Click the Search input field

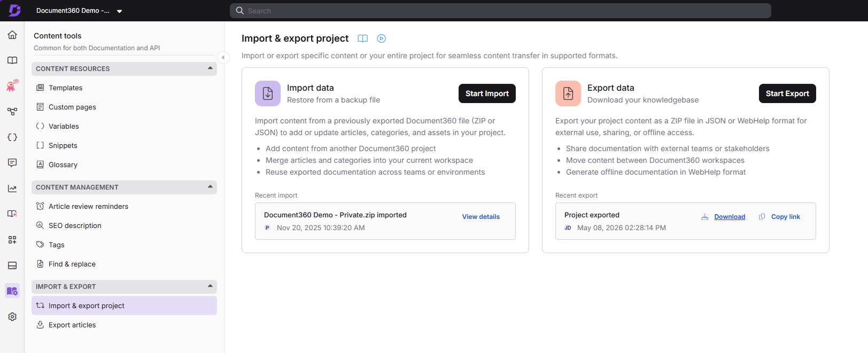[500, 11]
